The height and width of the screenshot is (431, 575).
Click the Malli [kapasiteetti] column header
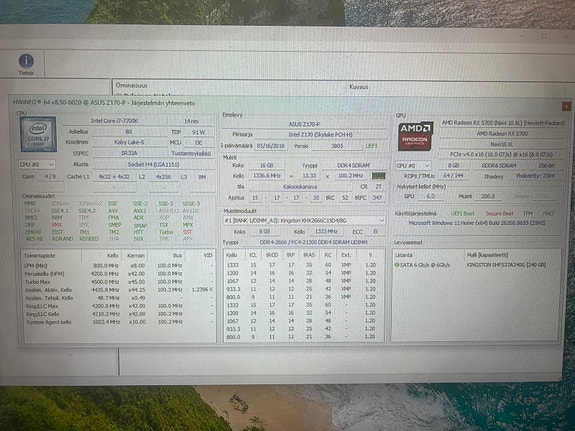click(487, 255)
